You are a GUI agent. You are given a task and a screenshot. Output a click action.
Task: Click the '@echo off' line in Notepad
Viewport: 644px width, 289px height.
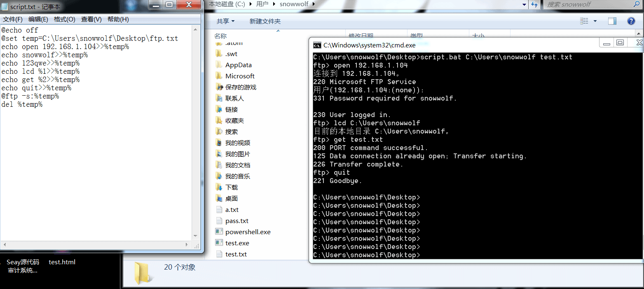(20, 30)
